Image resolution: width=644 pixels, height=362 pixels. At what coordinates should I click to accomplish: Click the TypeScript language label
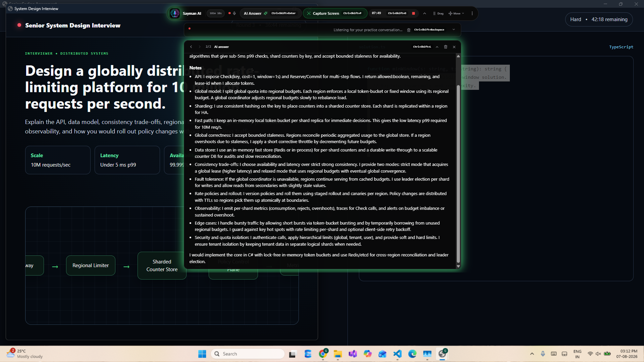pos(621,47)
